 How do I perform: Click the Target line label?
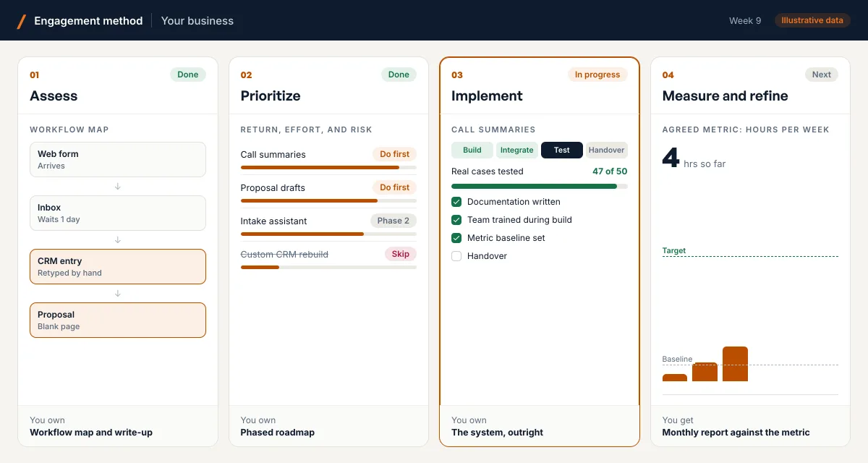point(674,251)
